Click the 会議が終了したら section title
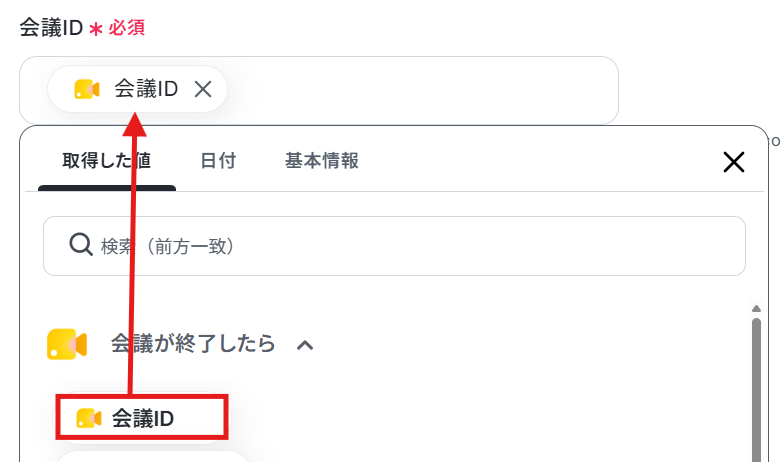Viewport: 782px width, 462px height. point(193,344)
